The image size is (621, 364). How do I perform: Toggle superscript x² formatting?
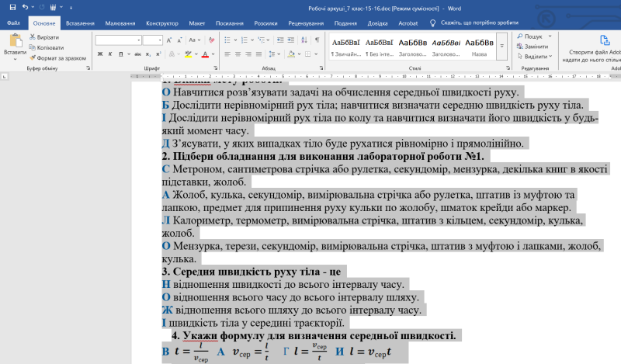(158, 54)
